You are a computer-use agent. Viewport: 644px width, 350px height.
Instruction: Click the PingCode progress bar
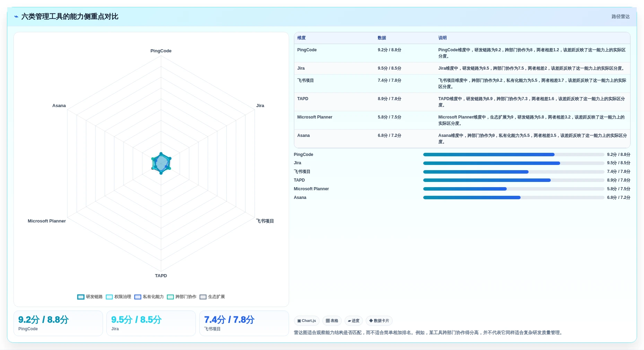point(514,155)
